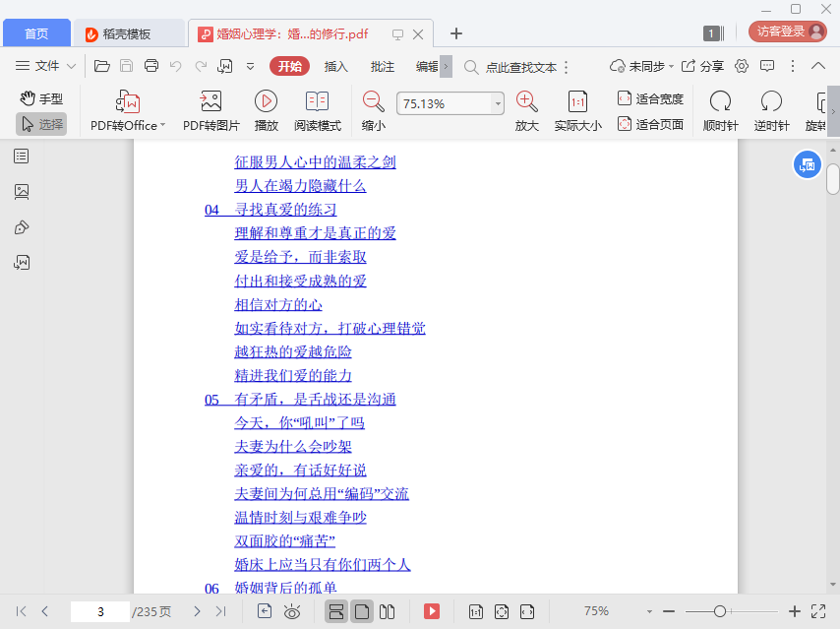This screenshot has height=629, width=840.
Task: Toggle eye protection mode icon
Action: click(x=292, y=611)
